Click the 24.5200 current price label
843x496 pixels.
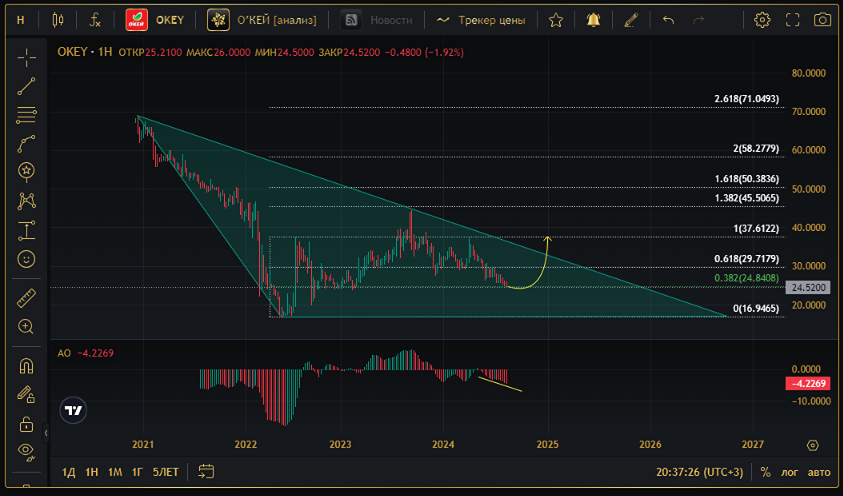[809, 287]
